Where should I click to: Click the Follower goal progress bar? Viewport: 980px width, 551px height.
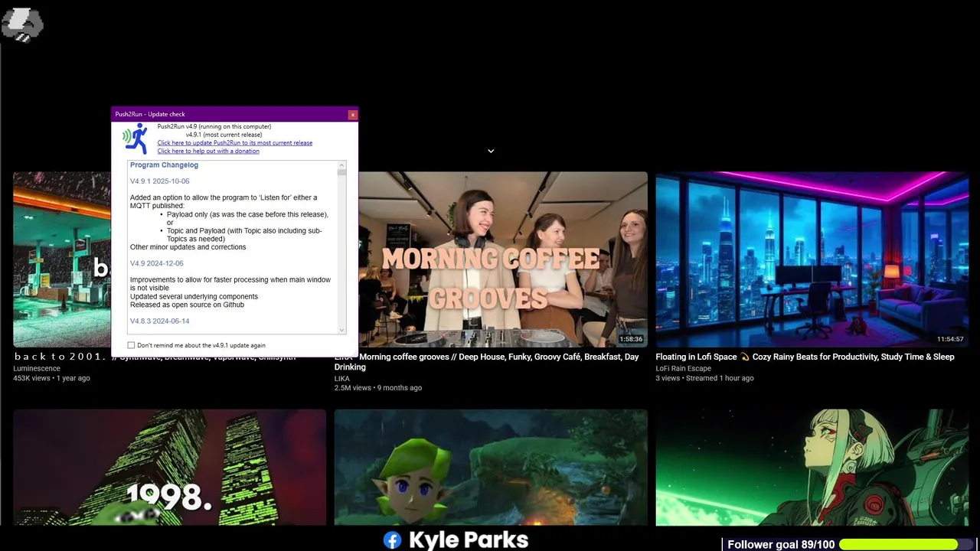pyautogui.click(x=906, y=544)
